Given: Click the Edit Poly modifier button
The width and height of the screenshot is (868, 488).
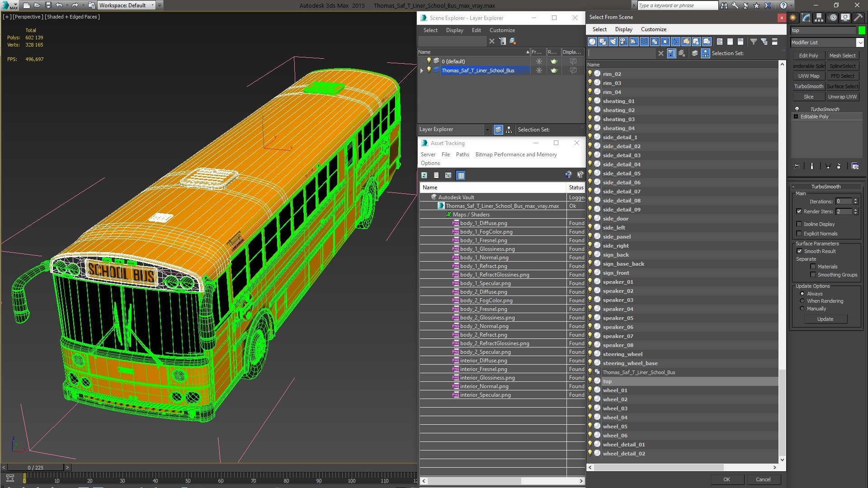Looking at the screenshot, I should tap(808, 56).
